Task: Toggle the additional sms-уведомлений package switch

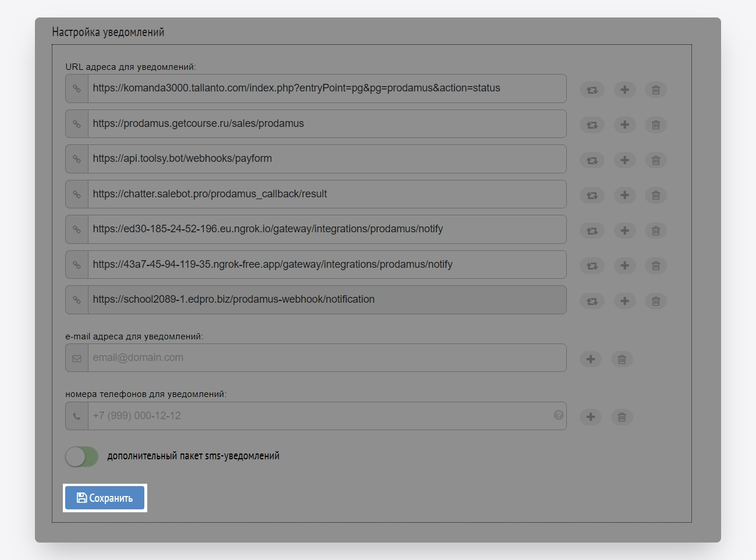Action: (x=81, y=457)
